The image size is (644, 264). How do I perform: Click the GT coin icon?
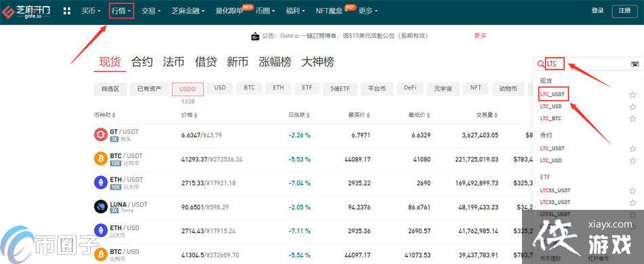pos(100,135)
